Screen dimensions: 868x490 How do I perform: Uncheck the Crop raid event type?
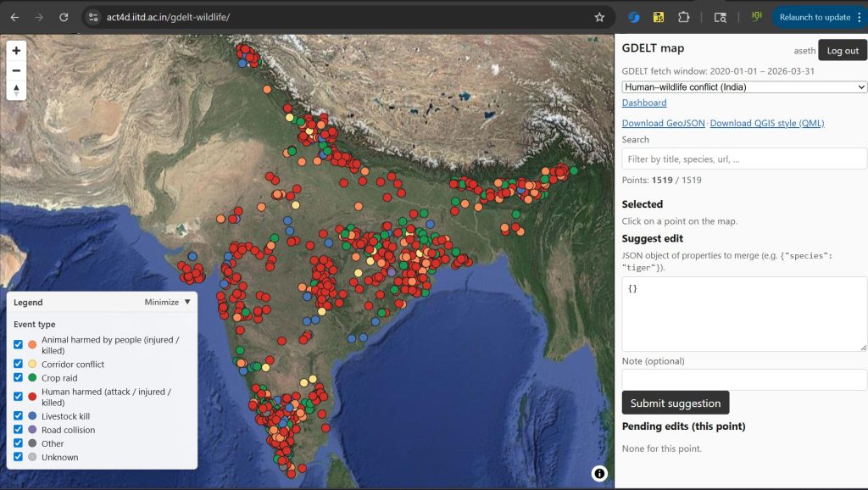click(19, 378)
